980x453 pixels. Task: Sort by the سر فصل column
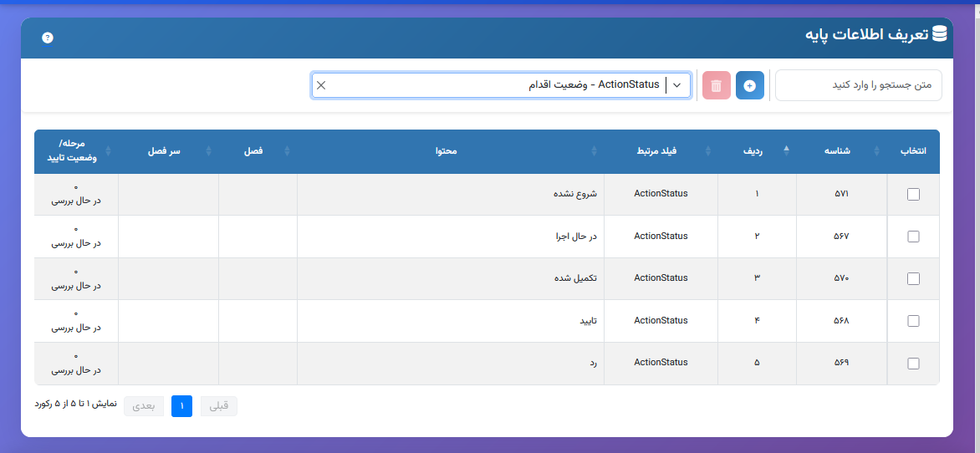(168, 151)
